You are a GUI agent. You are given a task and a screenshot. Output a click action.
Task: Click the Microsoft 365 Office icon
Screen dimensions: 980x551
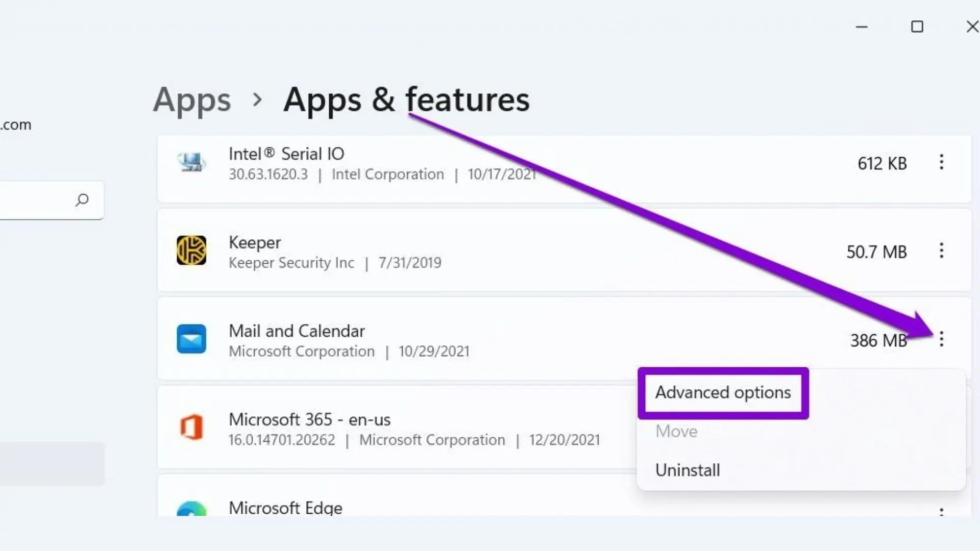point(191,428)
